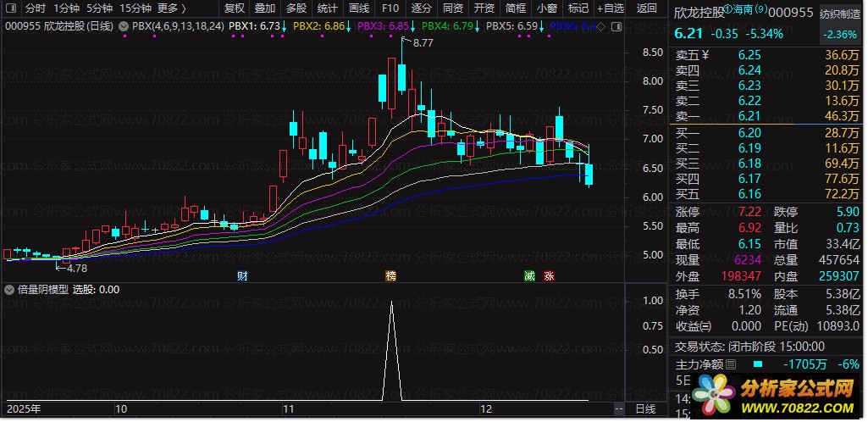Click the ¥ icon next to 卖五
This screenshot has width=868, height=422.
(x=705, y=55)
